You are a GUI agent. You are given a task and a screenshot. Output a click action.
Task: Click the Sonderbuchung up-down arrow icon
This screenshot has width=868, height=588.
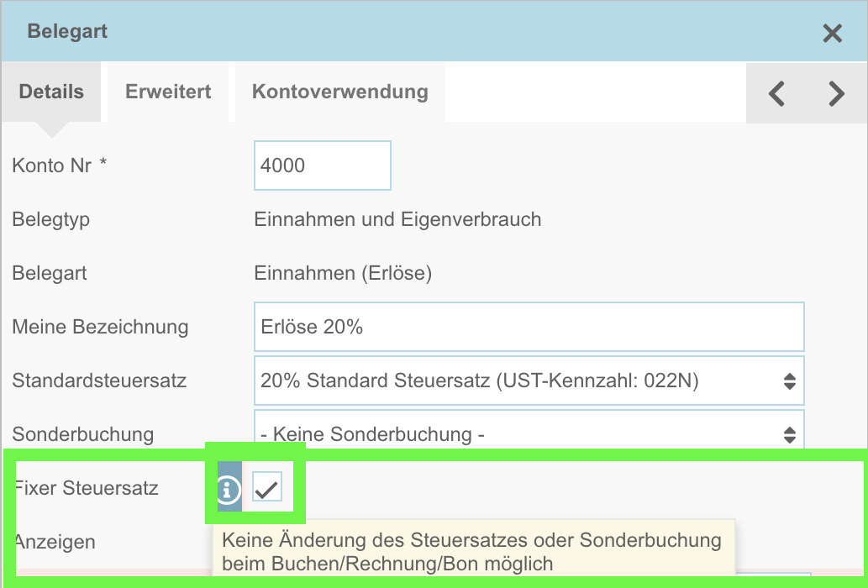click(x=789, y=435)
